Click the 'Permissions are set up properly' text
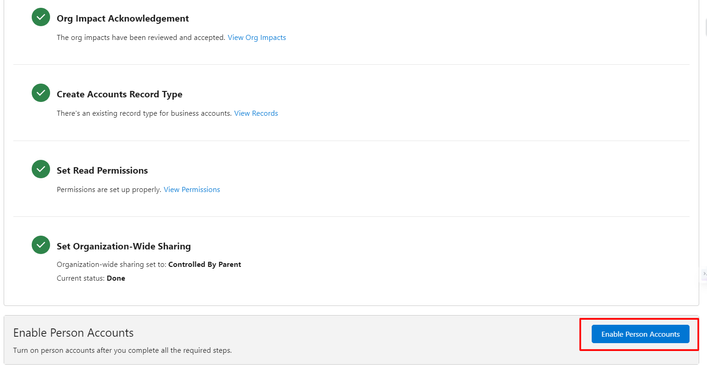 pos(109,189)
